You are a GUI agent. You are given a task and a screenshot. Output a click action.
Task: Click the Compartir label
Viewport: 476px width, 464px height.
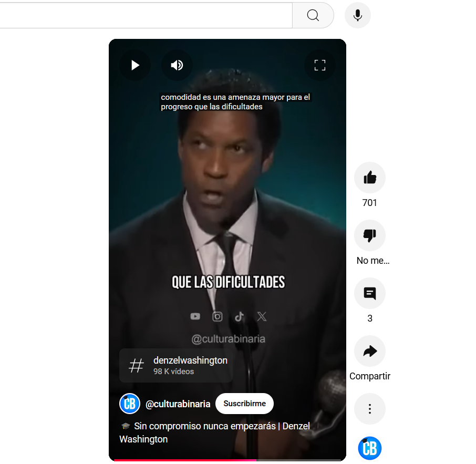coord(370,376)
